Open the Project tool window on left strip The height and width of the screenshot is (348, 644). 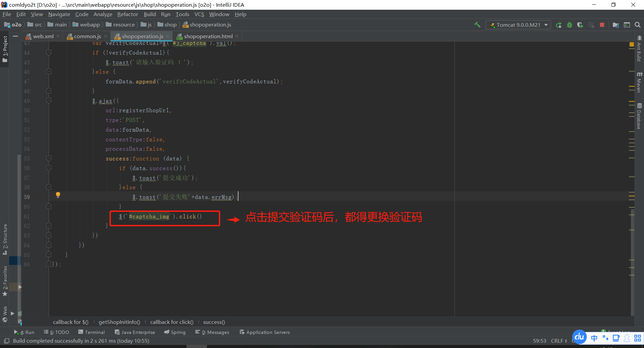(x=5, y=49)
